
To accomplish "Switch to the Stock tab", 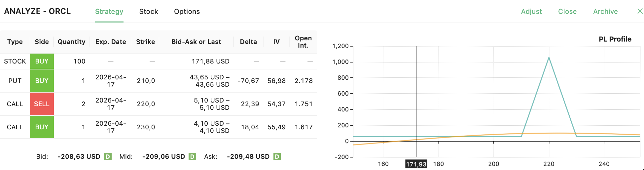I will [149, 12].
